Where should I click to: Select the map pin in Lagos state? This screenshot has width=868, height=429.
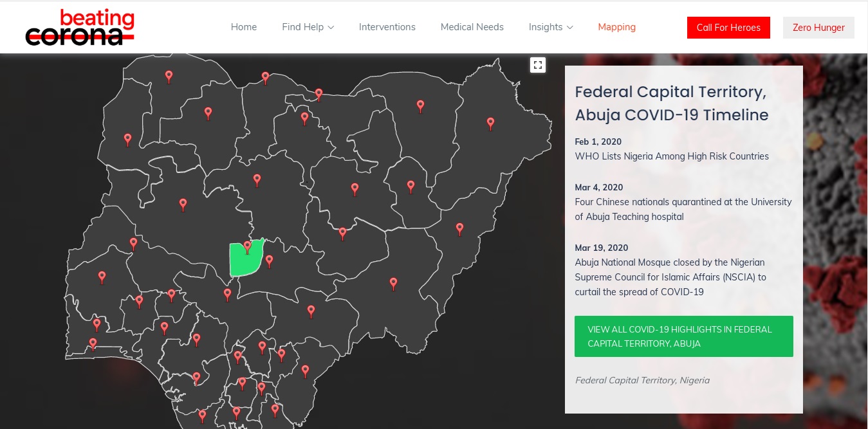coord(93,344)
